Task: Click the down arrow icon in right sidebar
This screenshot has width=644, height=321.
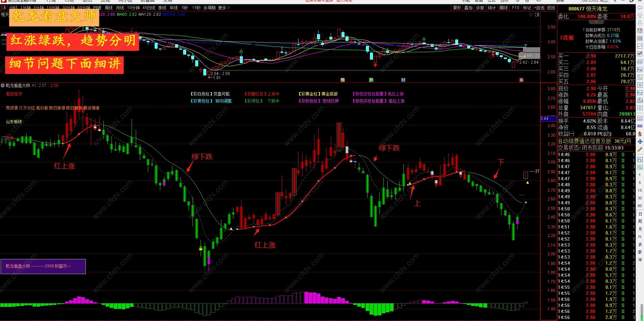Action: [640, 23]
